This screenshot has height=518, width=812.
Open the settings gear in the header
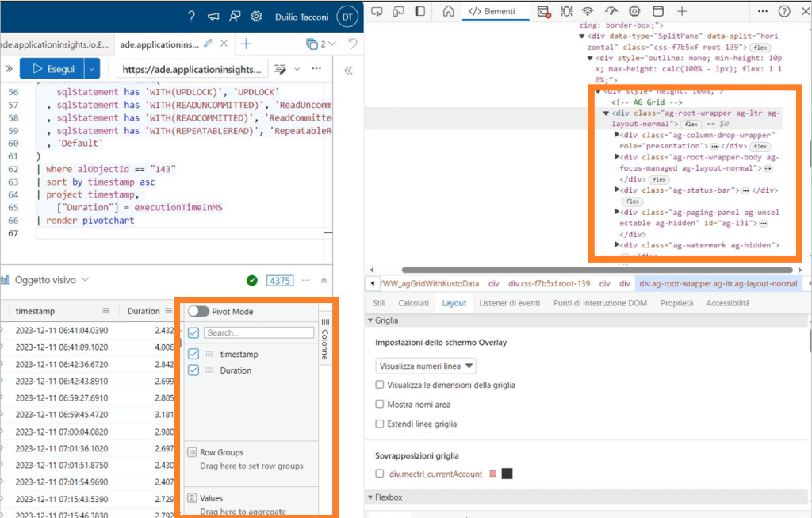[x=256, y=16]
